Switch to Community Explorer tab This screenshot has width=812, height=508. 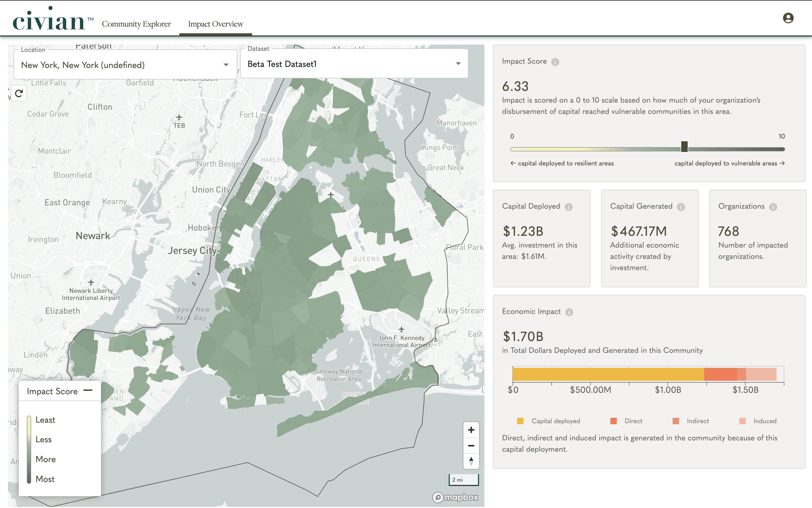[136, 24]
